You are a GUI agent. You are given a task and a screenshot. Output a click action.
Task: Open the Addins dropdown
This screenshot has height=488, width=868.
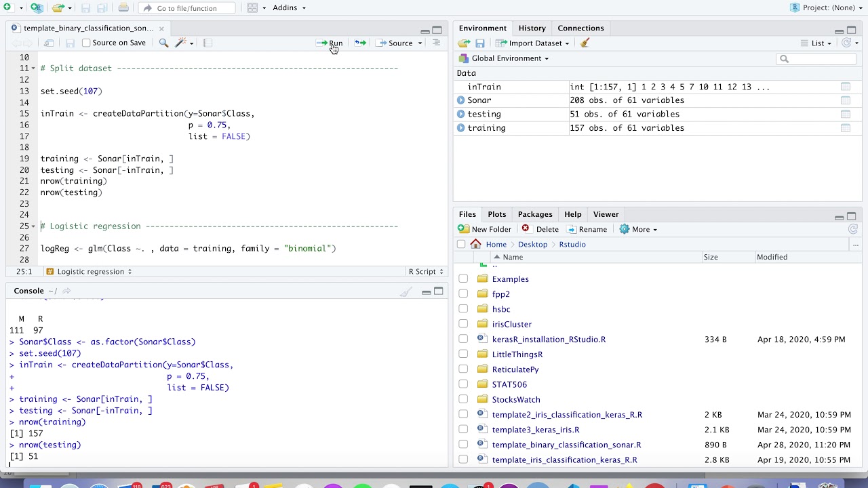point(289,7)
